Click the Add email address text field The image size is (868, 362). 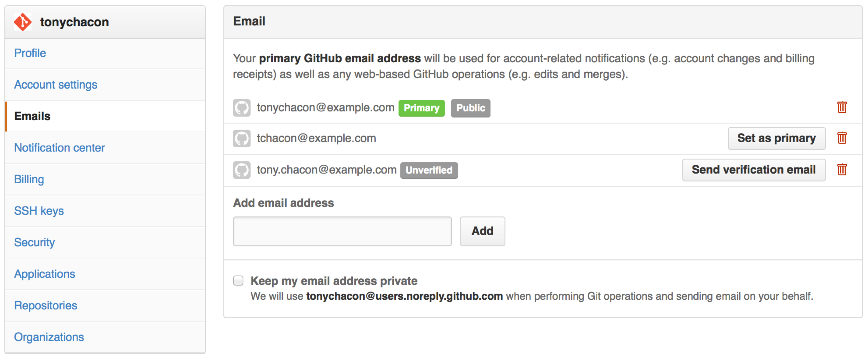pyautogui.click(x=342, y=231)
